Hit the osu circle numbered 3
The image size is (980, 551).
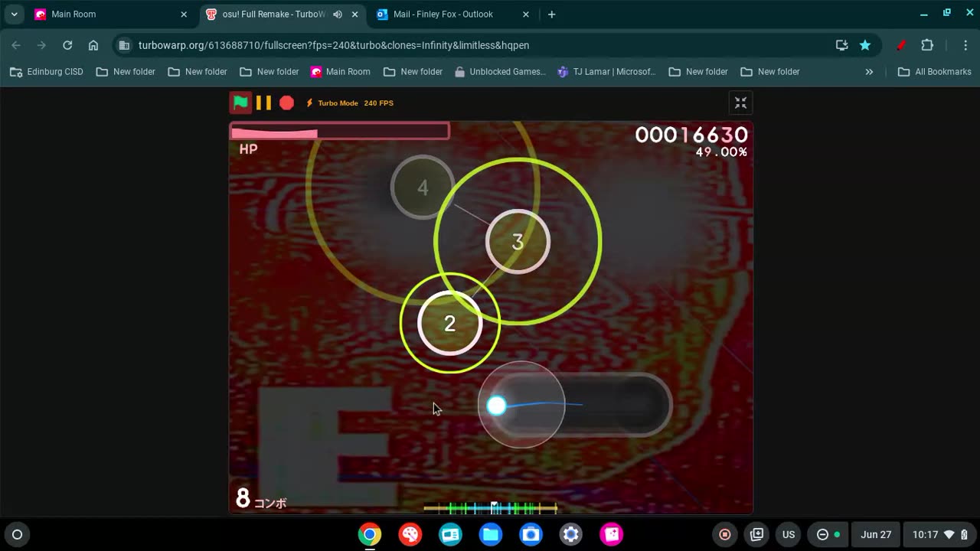518,242
